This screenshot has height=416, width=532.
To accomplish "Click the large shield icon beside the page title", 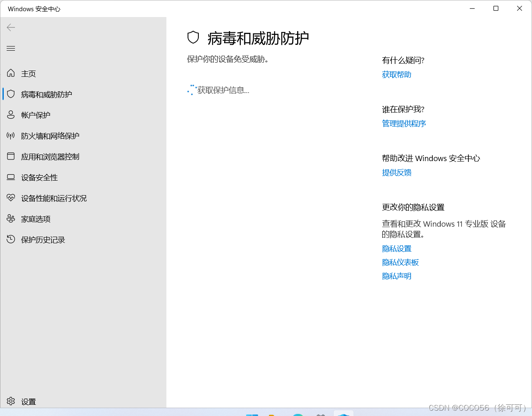I will (193, 37).
